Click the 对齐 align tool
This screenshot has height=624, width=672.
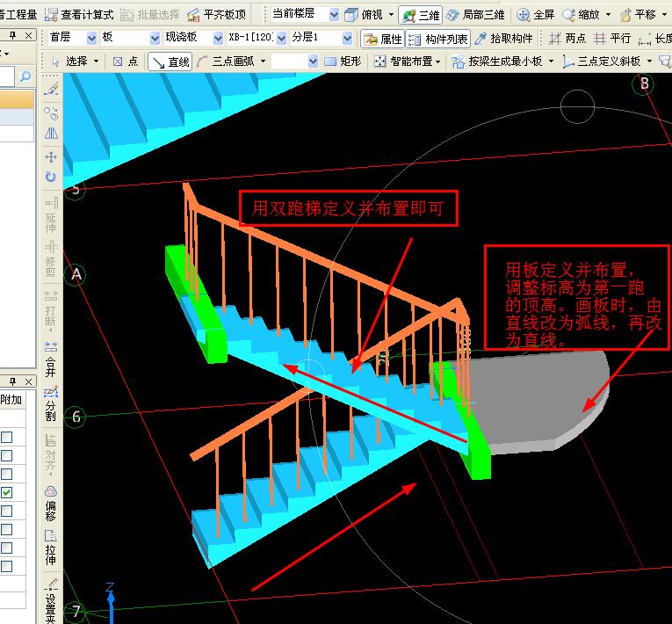pyautogui.click(x=51, y=454)
